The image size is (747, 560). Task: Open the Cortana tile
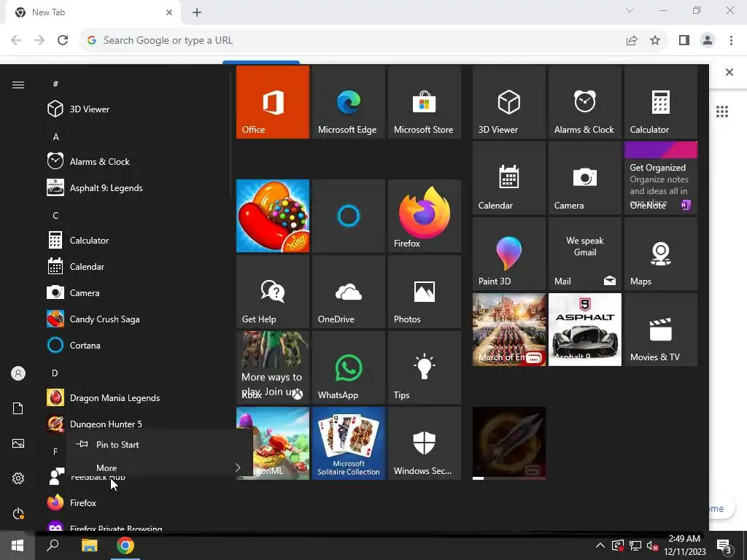tap(348, 216)
